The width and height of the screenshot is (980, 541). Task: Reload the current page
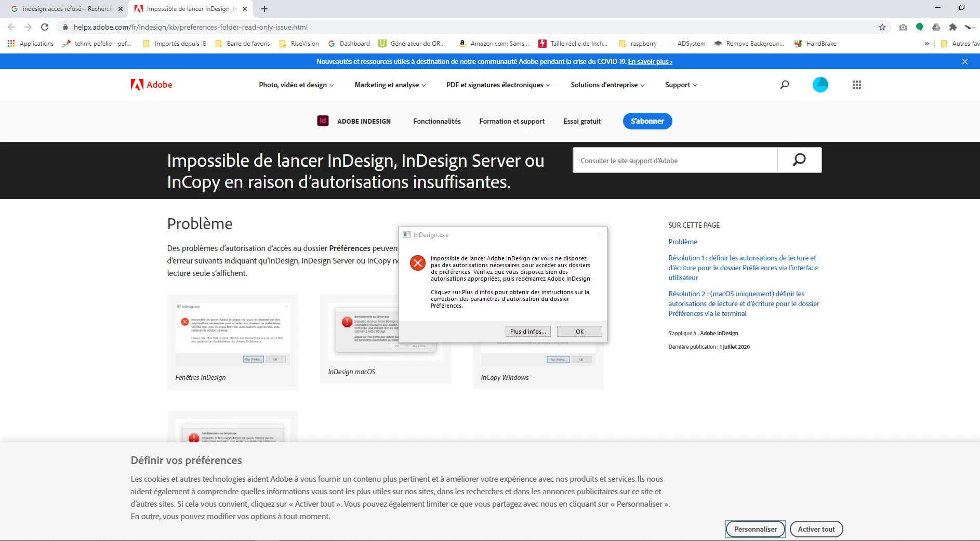[x=45, y=27]
